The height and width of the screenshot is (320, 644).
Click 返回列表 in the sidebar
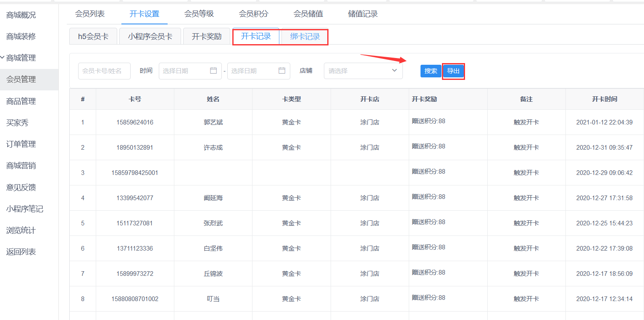click(21, 252)
